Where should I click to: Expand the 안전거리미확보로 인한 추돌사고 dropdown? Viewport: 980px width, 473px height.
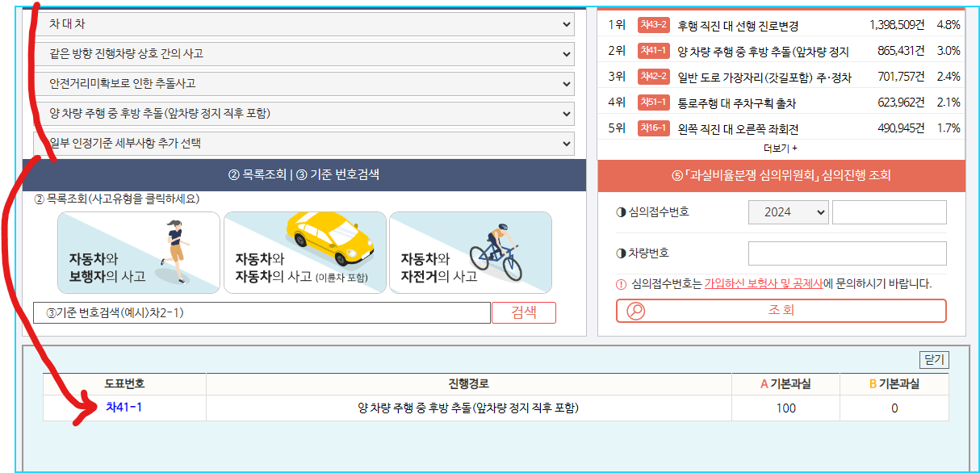tap(304, 84)
